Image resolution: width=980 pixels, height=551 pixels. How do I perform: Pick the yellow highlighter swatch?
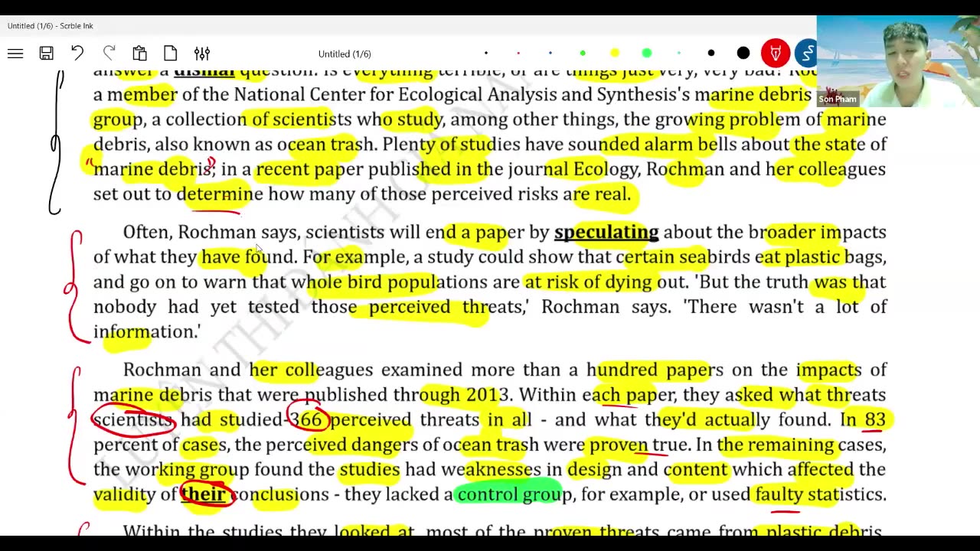point(615,54)
